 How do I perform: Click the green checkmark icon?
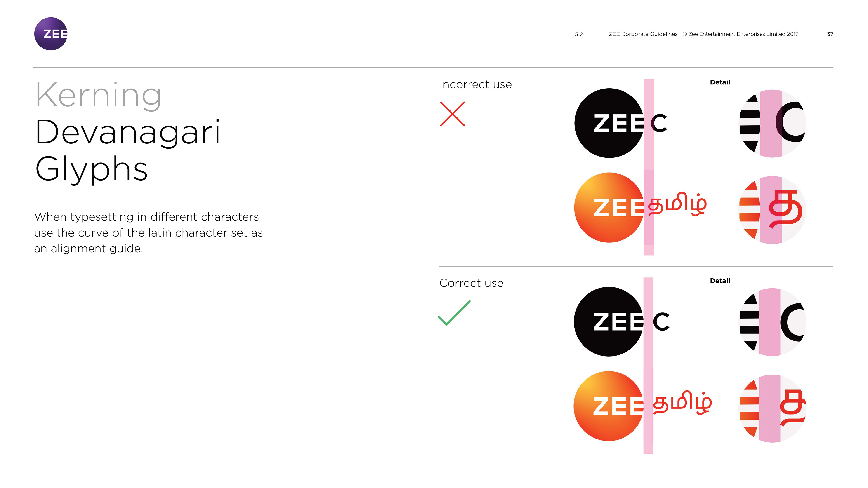point(454,313)
